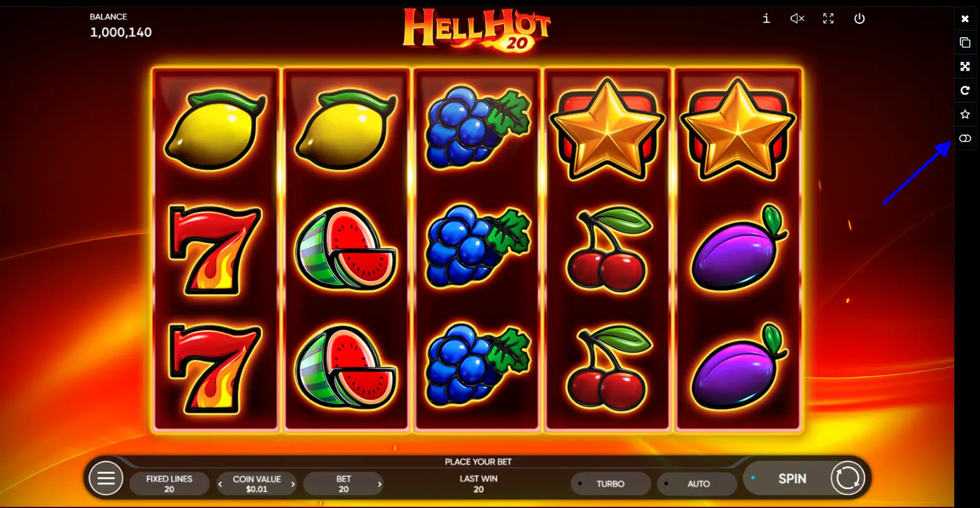Increase coin value with right arrow
The height and width of the screenshot is (508, 980).
tap(293, 485)
